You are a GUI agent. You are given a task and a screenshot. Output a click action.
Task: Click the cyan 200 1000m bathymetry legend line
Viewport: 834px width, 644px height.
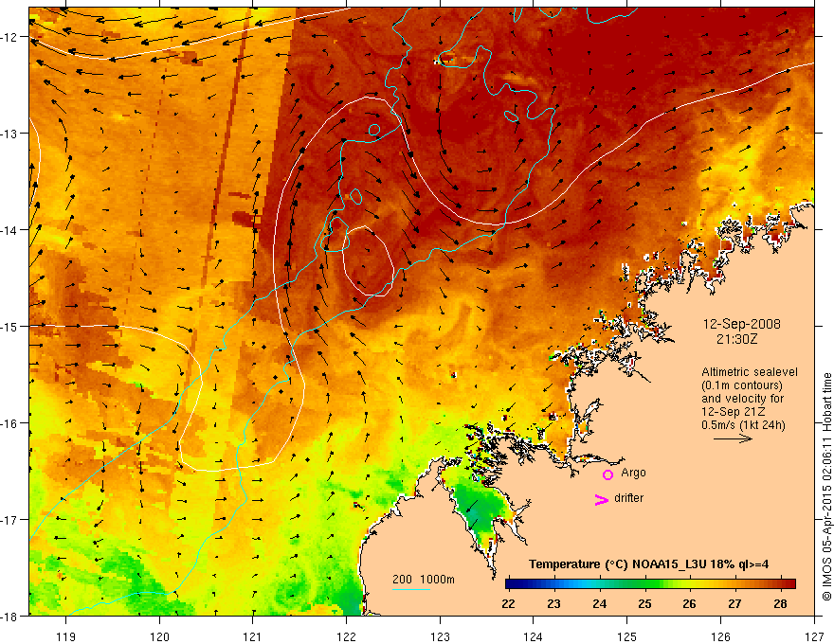point(411,589)
